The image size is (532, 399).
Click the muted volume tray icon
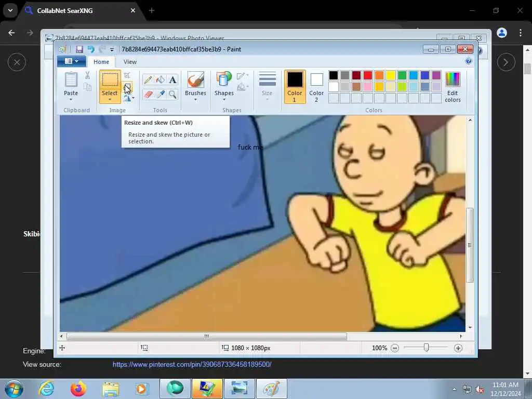pos(480,390)
